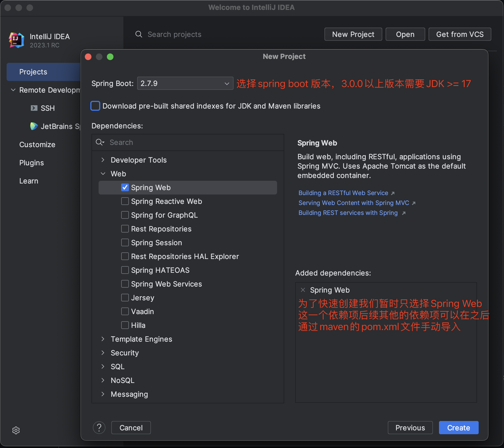Viewport: 504px width, 448px height.
Task: Open settings gear in welcome window
Action: click(x=16, y=430)
